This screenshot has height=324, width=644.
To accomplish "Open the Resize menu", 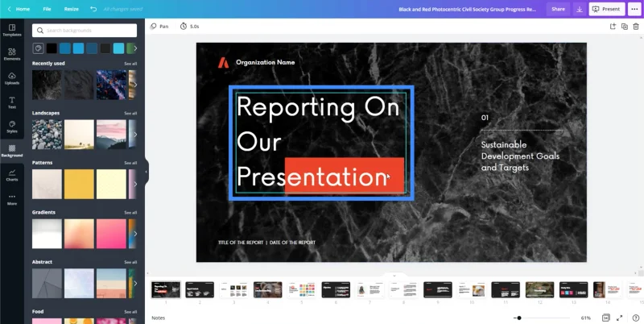I will pyautogui.click(x=71, y=9).
